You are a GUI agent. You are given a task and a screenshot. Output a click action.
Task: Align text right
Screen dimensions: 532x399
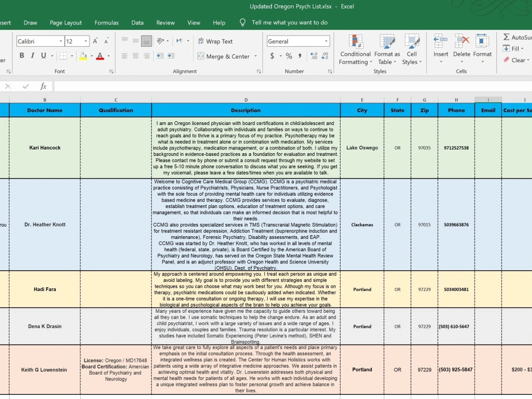click(146, 56)
